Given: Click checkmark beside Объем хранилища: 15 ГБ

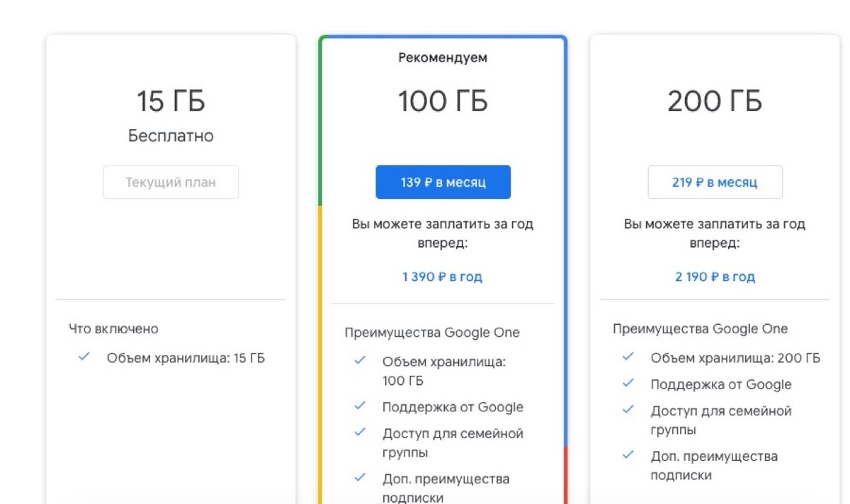Looking at the screenshot, I should click(84, 357).
